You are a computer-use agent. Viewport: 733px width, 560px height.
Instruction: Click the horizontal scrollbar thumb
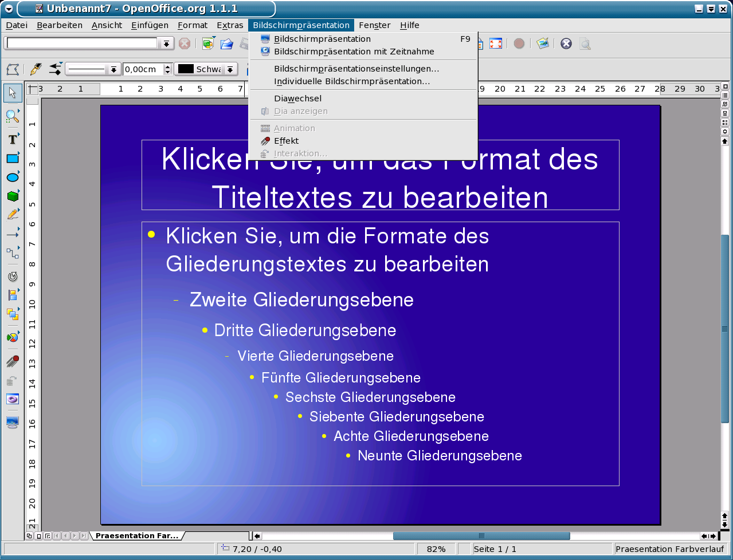[x=481, y=536]
